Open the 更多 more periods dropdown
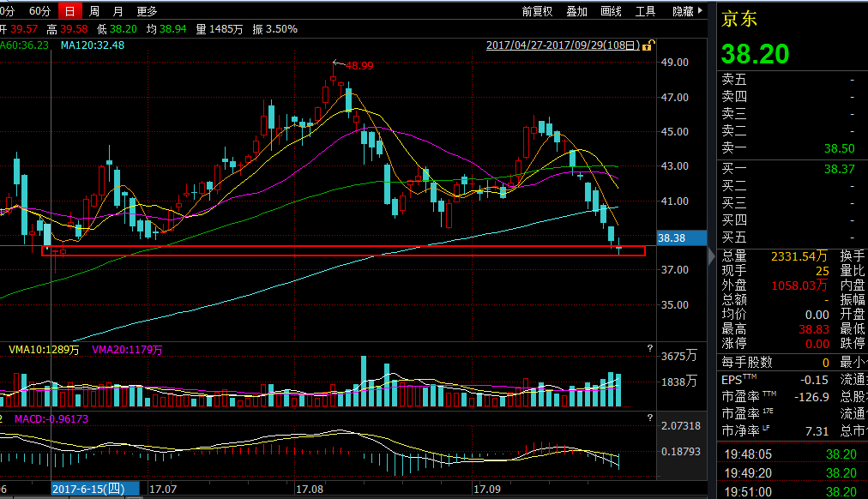This screenshot has height=499, width=868. pyautogui.click(x=147, y=11)
